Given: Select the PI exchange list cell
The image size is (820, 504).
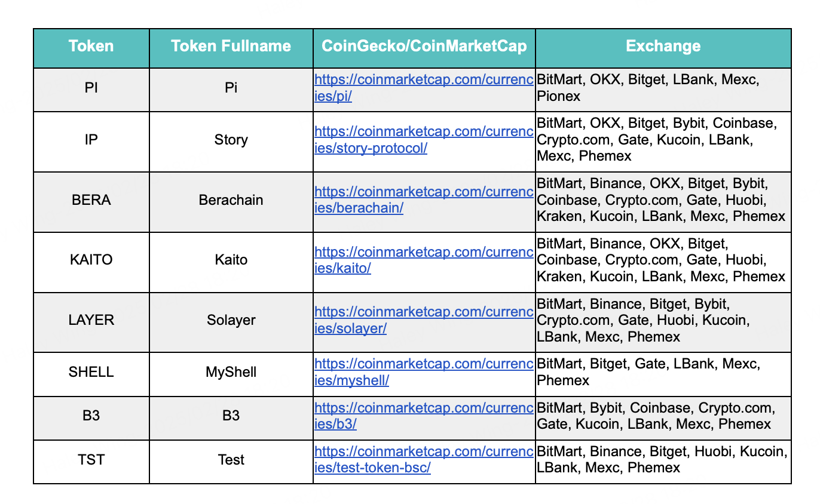Looking at the screenshot, I should pos(663,88).
